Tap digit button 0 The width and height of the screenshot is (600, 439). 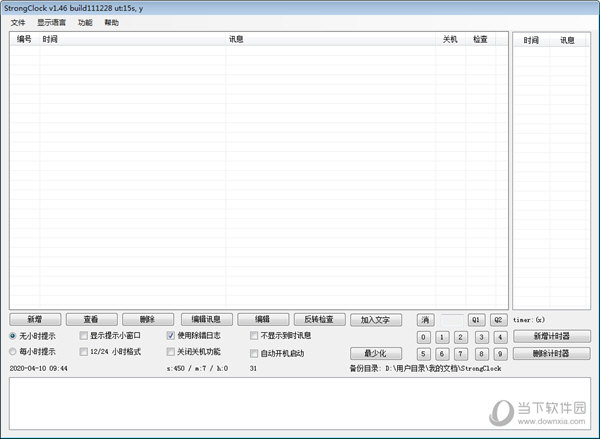pos(423,337)
